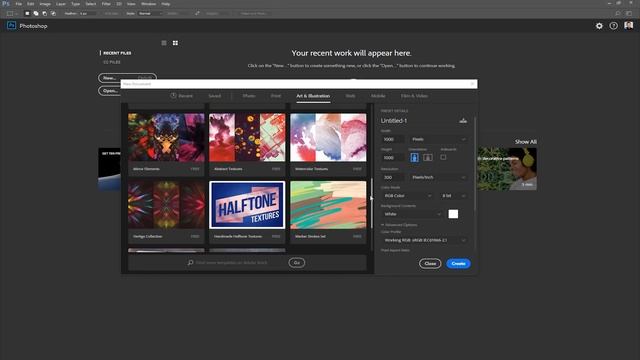The width and height of the screenshot is (640, 360).
Task: Click the Create button
Action: pyautogui.click(x=458, y=263)
